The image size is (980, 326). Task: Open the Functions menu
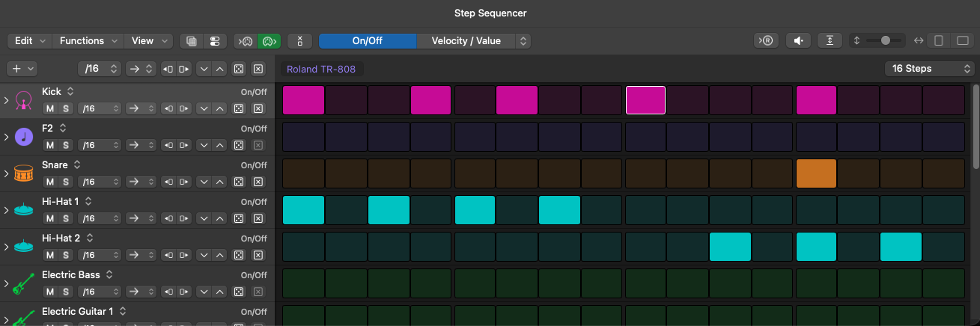[88, 41]
